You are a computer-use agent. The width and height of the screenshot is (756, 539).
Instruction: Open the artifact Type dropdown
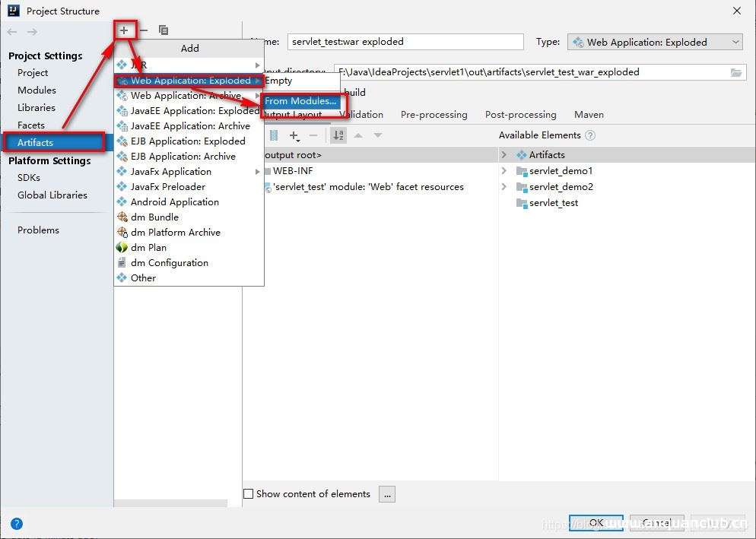pyautogui.click(x=655, y=43)
